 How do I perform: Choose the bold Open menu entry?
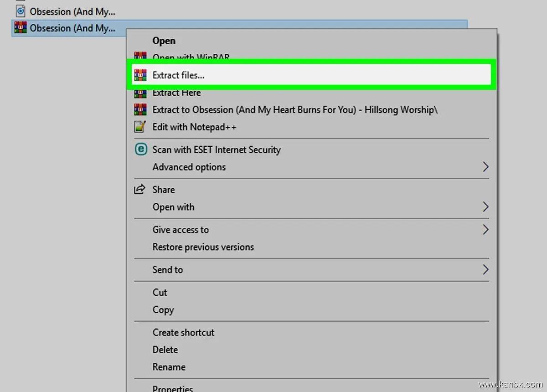click(164, 41)
